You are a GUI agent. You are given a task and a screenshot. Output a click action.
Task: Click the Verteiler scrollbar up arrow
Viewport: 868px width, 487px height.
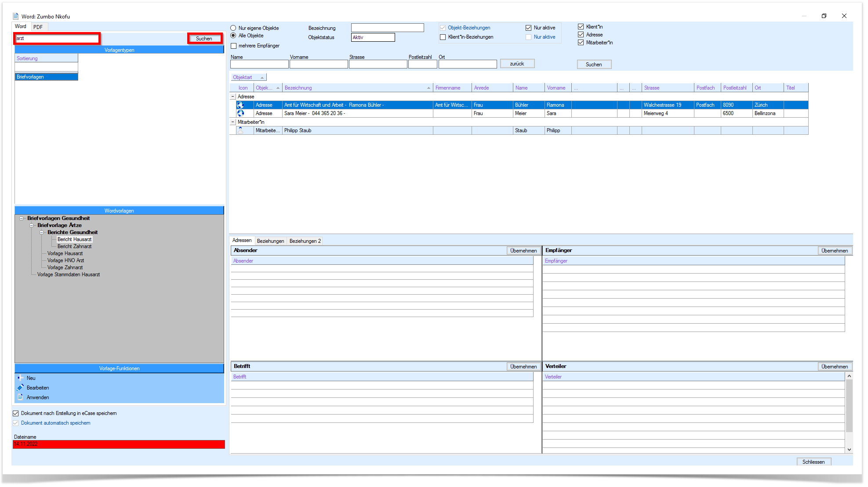tap(849, 376)
